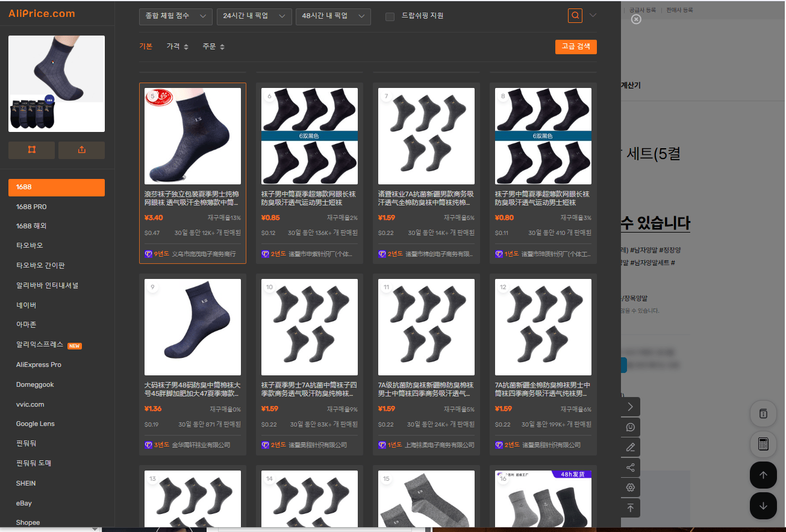Open the 48시간 내 픽업 dropdown
The width and height of the screenshot is (786, 532).
click(333, 16)
